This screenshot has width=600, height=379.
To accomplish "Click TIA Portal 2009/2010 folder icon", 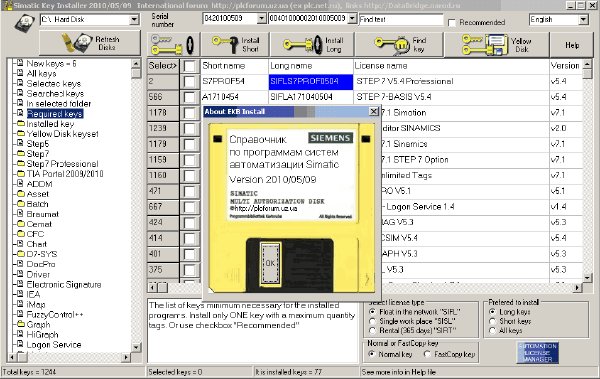I will pos(21,173).
